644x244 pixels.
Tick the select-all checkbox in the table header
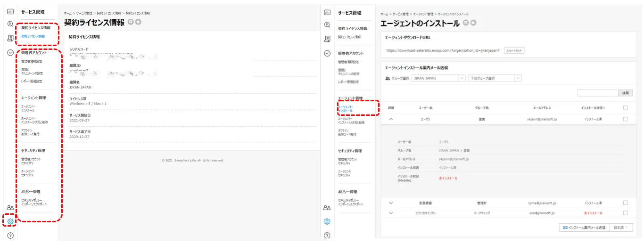pos(625,108)
